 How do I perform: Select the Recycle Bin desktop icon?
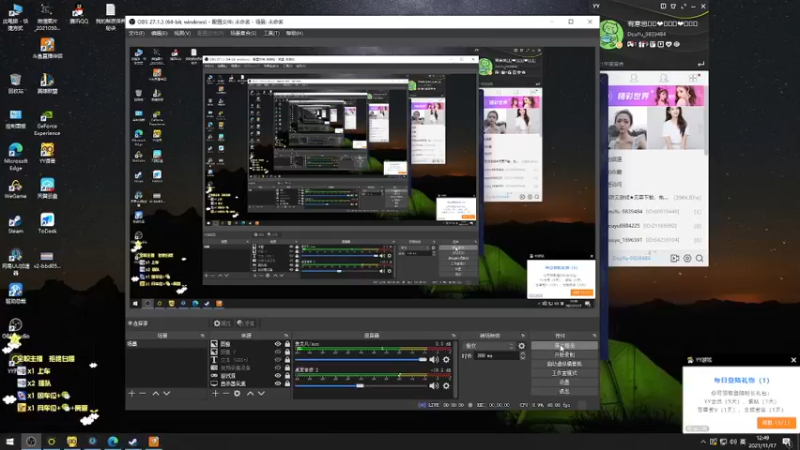(15, 84)
